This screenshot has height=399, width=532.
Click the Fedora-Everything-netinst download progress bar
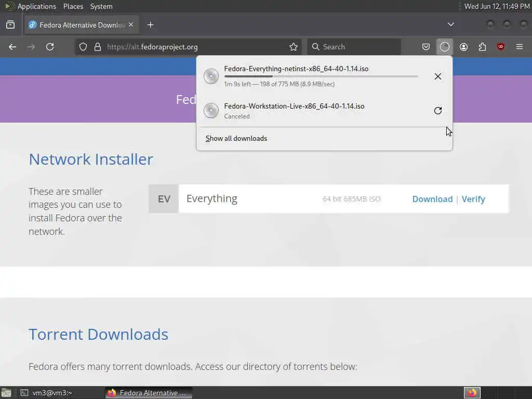click(x=321, y=76)
